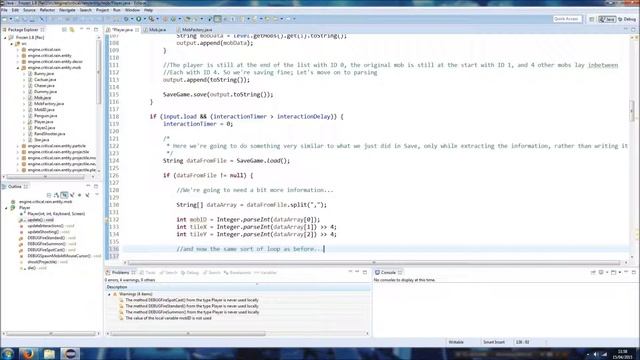Open the Refactor menu
Image resolution: width=640 pixels, height=360 pixels.
(x=47, y=10)
